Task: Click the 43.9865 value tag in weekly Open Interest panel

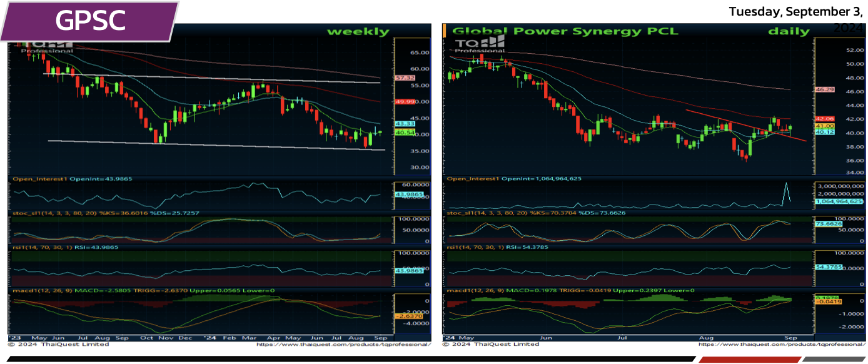Action: click(408, 195)
